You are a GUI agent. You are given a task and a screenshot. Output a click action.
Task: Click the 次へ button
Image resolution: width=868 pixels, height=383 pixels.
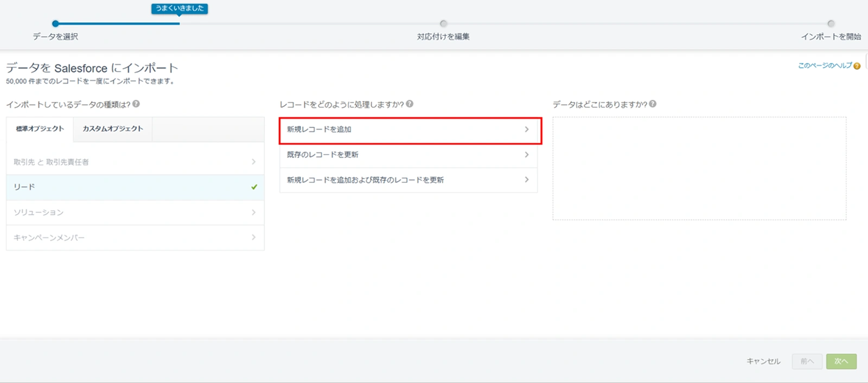tap(841, 361)
